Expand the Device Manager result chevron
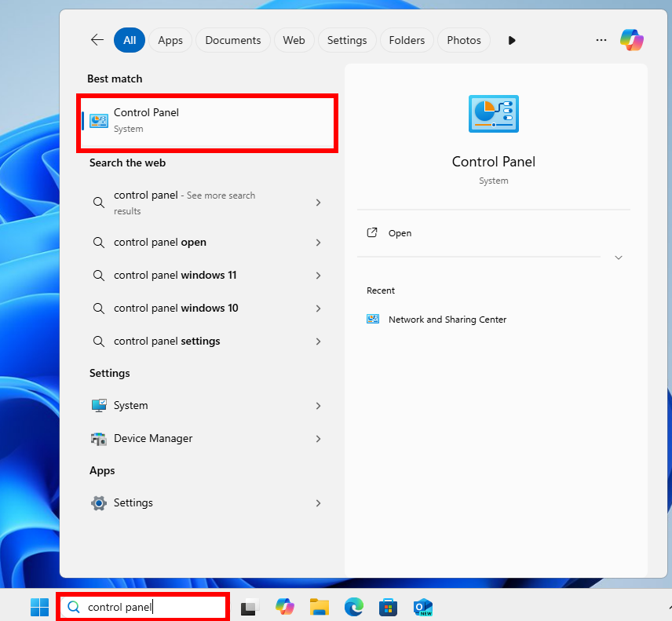 click(318, 439)
